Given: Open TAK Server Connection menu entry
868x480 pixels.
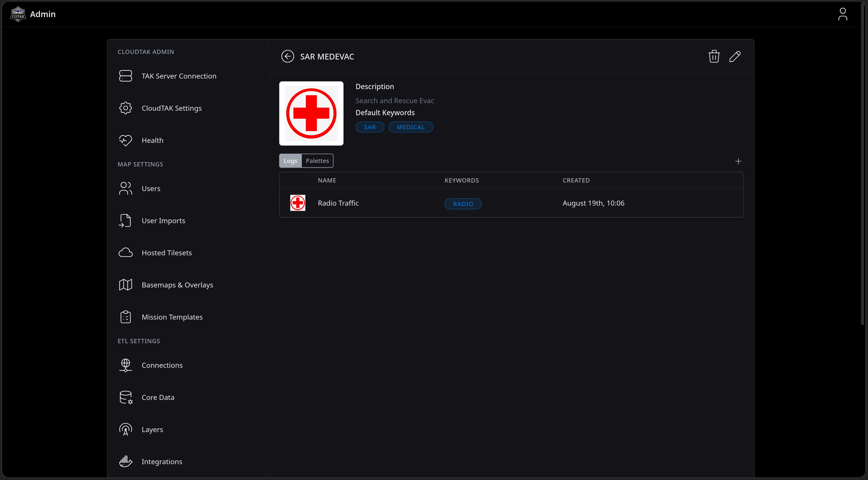Looking at the screenshot, I should (188, 76).
